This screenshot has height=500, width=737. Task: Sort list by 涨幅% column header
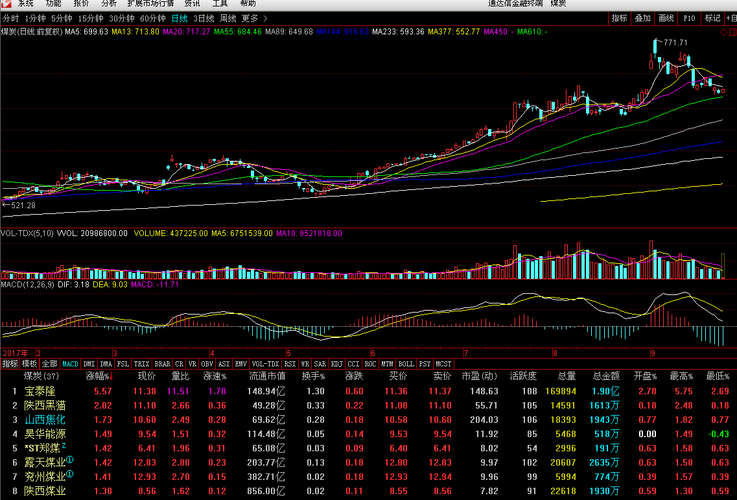97,376
